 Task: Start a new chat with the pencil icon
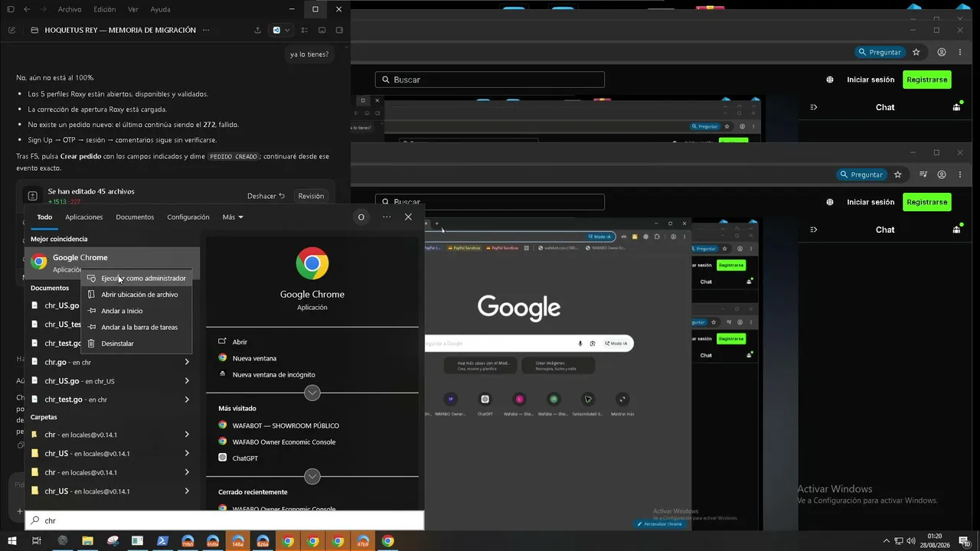(x=11, y=31)
